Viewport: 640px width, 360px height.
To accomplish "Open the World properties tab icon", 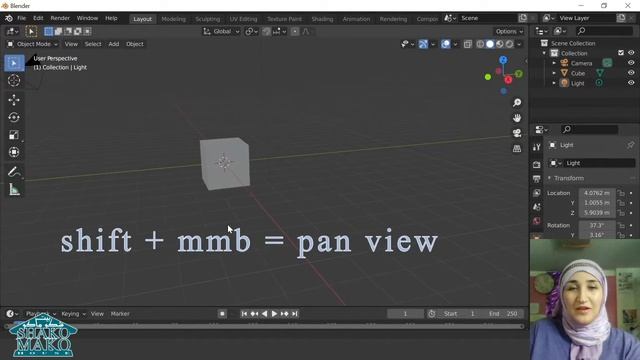I will [537, 221].
